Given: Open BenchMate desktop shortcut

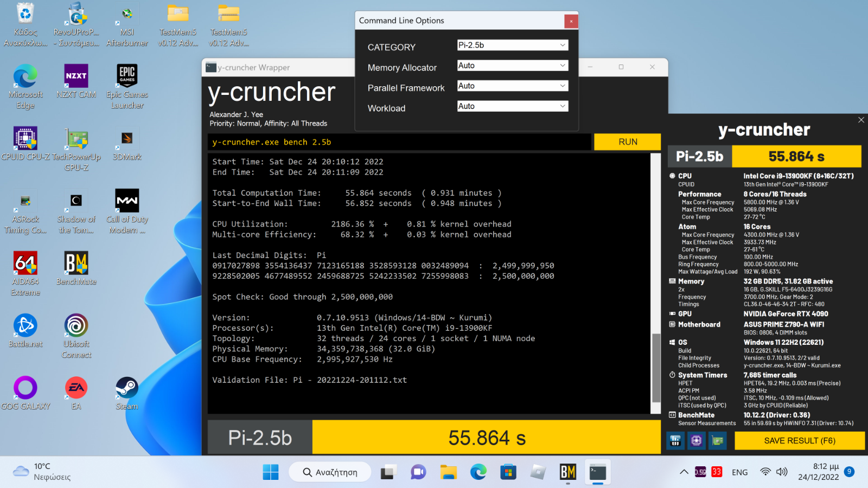Looking at the screenshot, I should 76,269.
